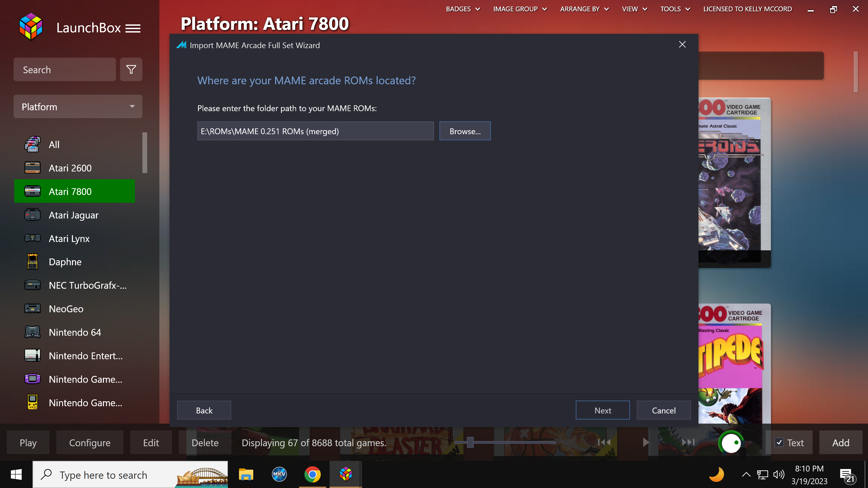Select the Atari 7800 console icon
868x488 pixels.
point(32,191)
